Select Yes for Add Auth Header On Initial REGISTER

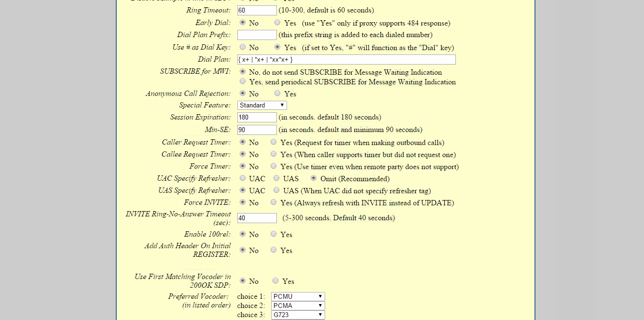(274, 250)
